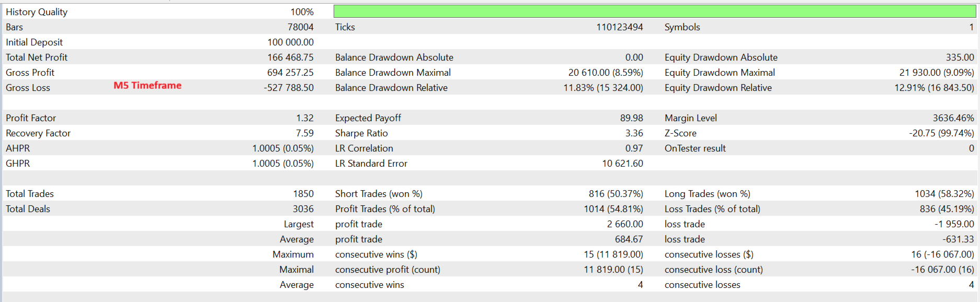Select the Balance Drawdown Relative label
This screenshot has width=980, height=302.
click(x=391, y=88)
